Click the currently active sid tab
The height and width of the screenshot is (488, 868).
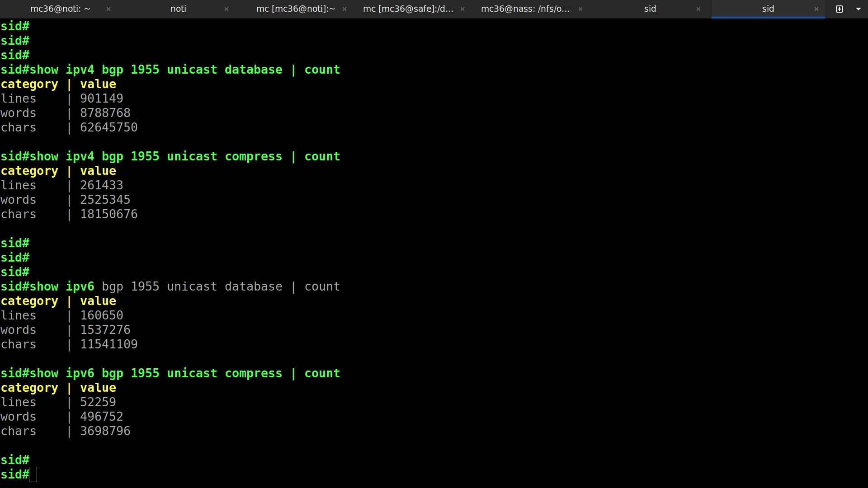pos(768,9)
